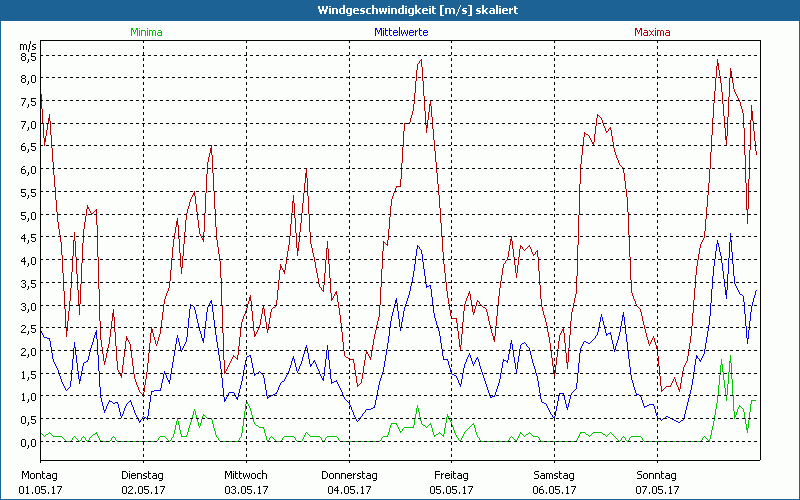Click the 4,0 y-axis value
This screenshot has width=800, height=500.
coord(28,261)
